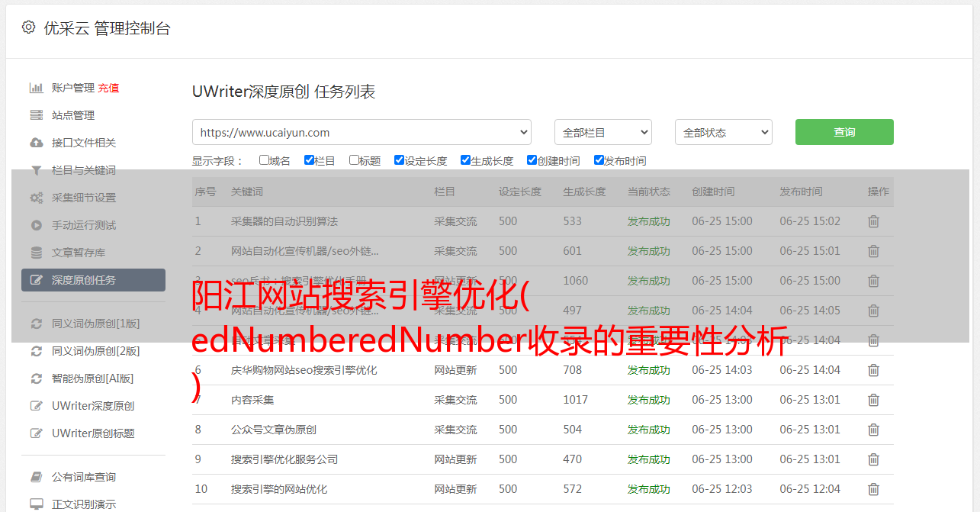980x512 pixels.
Task: Delete the 庆华购物网站seo搜索引擎优化 task
Action: click(x=873, y=370)
